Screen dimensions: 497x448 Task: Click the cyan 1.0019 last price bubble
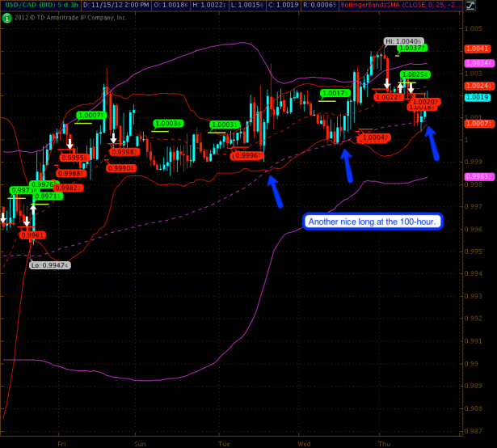478,97
